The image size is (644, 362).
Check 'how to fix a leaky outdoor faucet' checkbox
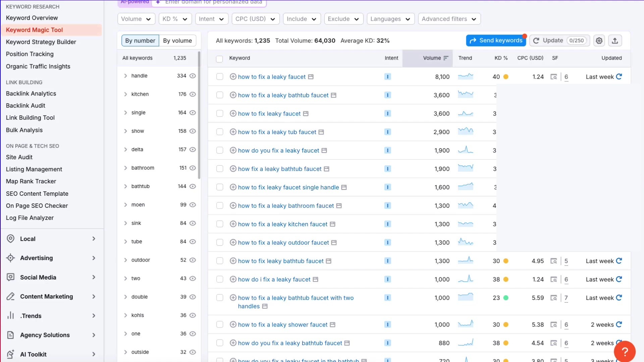coord(220,243)
